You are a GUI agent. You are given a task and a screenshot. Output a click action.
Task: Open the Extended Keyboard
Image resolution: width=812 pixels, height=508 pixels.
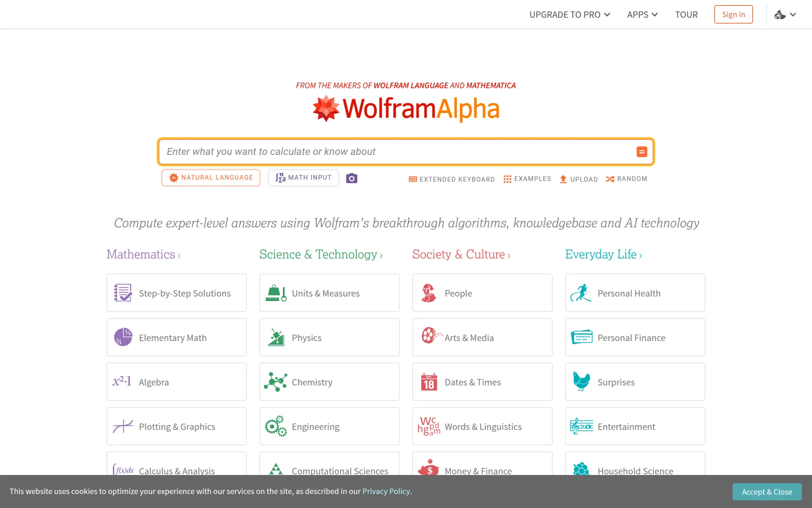452,179
